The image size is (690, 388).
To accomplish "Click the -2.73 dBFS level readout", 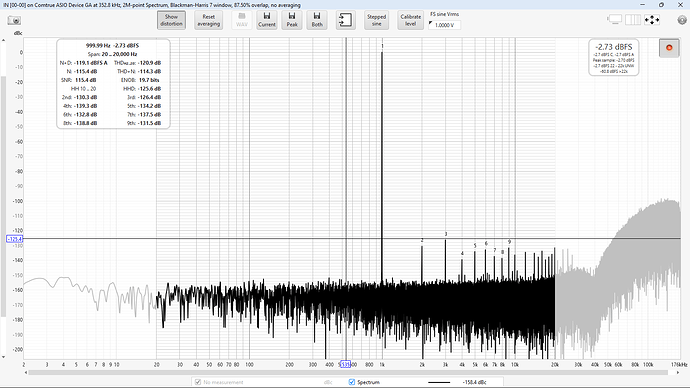I will click(x=613, y=47).
